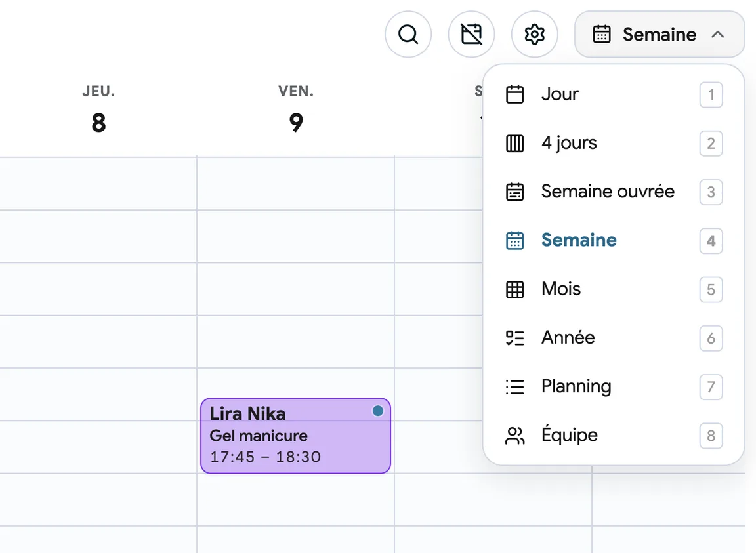The width and height of the screenshot is (756, 553).
Task: Click the Gel manicure service text
Action: pos(259,436)
